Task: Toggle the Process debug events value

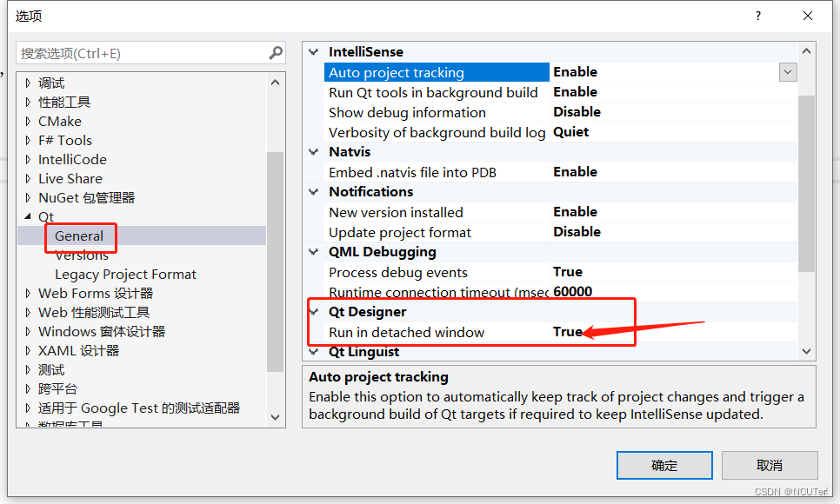Action: (x=570, y=272)
